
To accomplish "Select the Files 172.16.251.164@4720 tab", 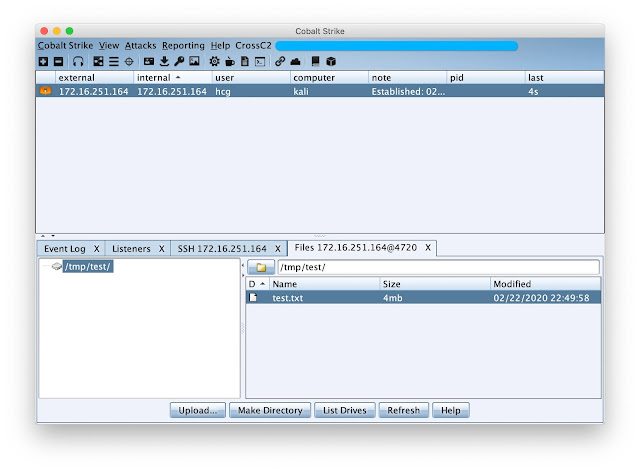I will pyautogui.click(x=356, y=248).
